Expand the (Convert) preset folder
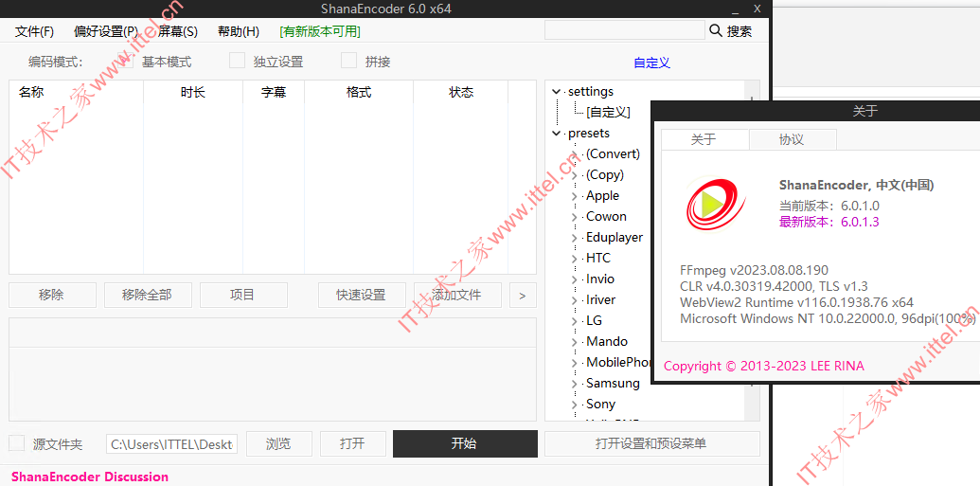 click(575, 154)
